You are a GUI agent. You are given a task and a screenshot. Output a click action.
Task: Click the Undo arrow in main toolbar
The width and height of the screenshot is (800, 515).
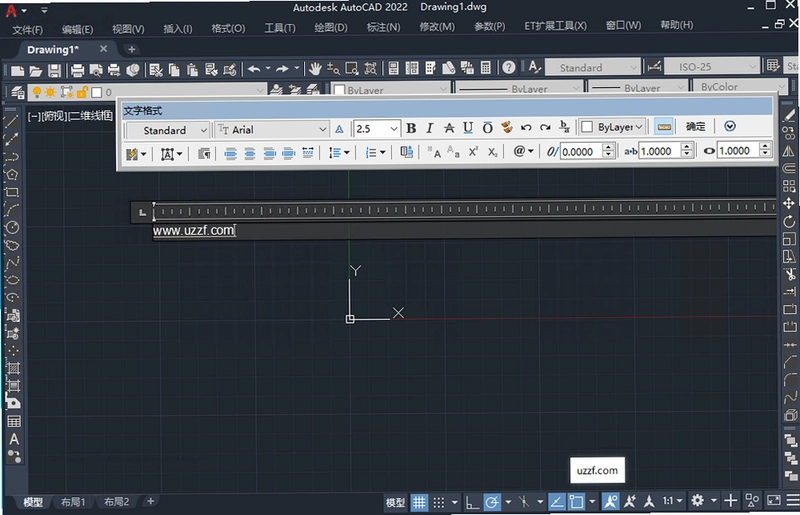coord(254,68)
